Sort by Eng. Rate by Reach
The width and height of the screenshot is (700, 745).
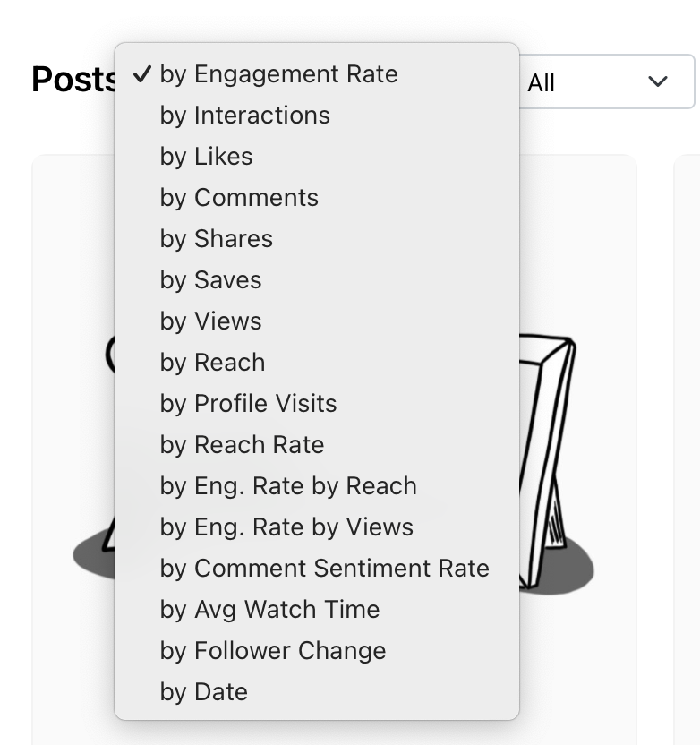288,486
